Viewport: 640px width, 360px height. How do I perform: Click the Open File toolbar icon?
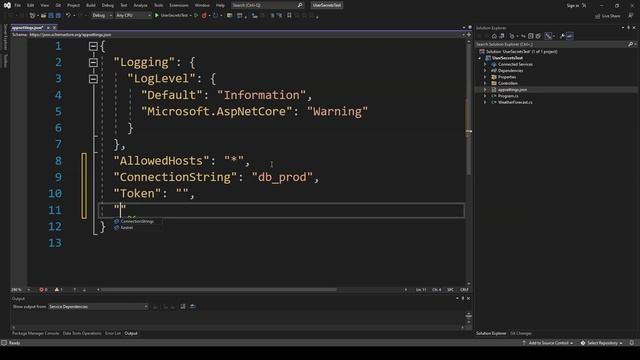43,16
